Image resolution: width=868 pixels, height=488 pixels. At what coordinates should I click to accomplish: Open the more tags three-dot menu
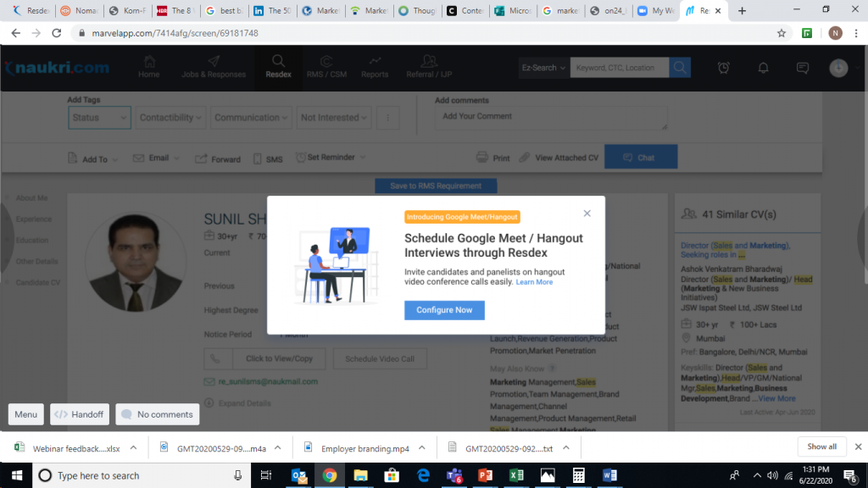pos(387,117)
